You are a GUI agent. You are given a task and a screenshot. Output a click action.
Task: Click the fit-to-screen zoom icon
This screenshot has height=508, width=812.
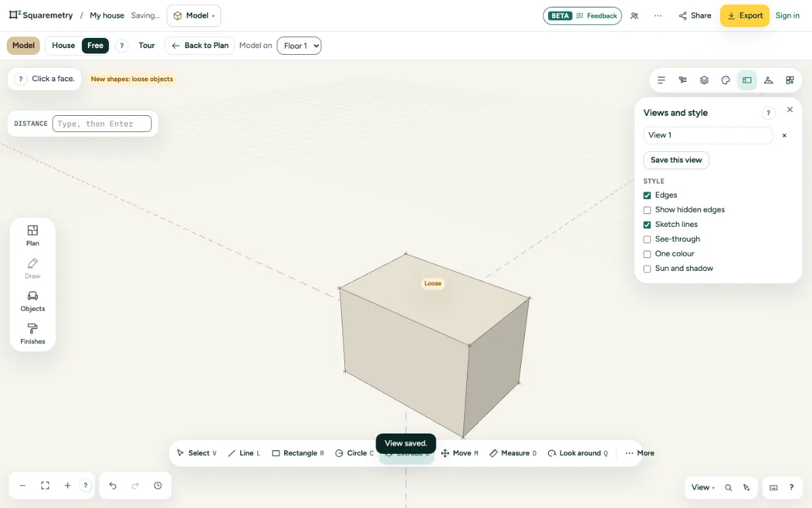pyautogui.click(x=45, y=486)
